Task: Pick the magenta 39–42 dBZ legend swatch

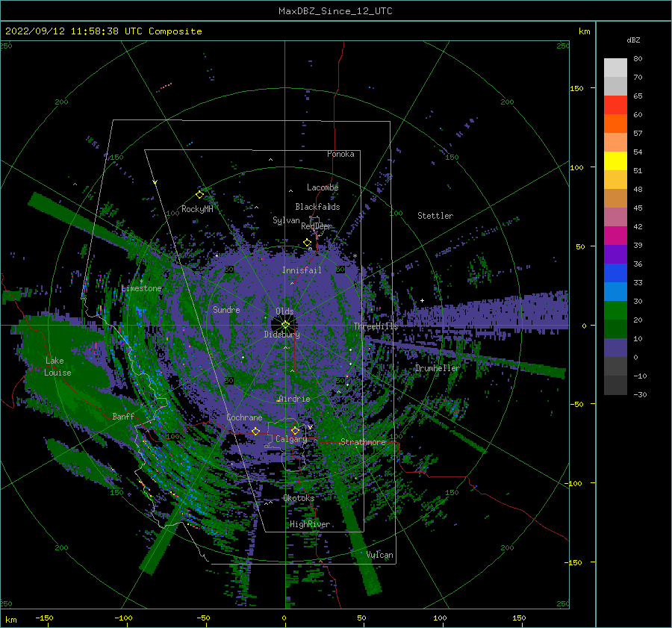Action: (615, 236)
